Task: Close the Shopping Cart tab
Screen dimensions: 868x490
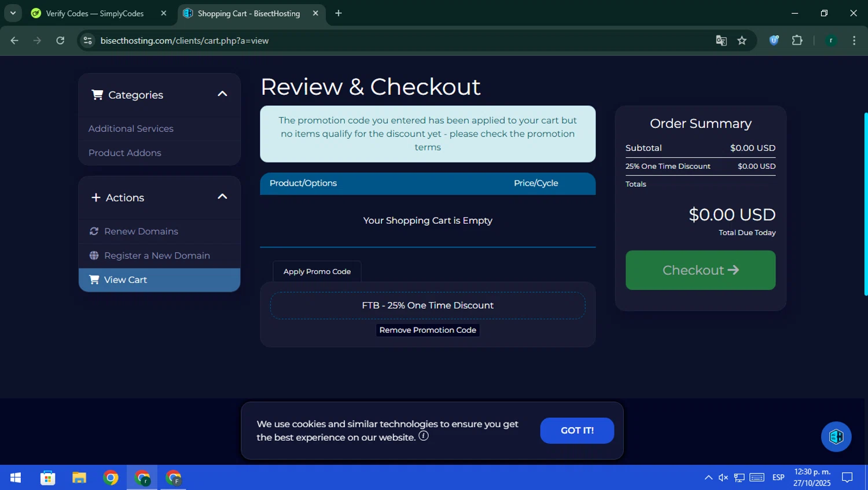Action: pyautogui.click(x=315, y=13)
